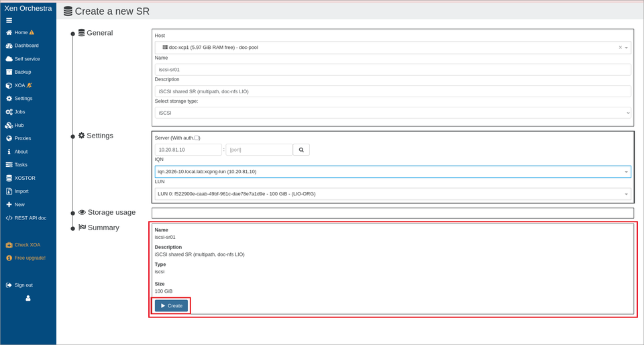Viewport: 644px width, 345px height.
Task: Click the server address field 10.20.81.10
Action: [x=189, y=150]
